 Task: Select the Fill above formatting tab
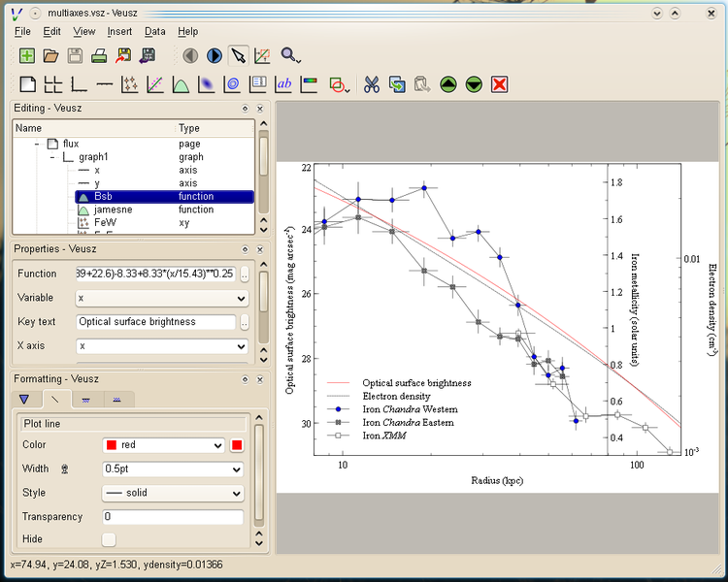pos(117,399)
